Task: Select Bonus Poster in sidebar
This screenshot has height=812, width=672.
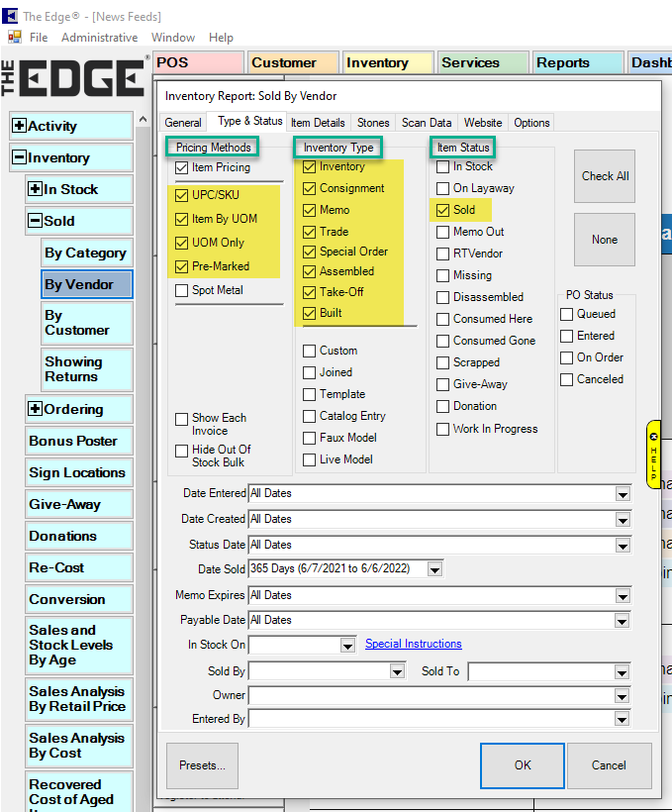Action: (73, 441)
